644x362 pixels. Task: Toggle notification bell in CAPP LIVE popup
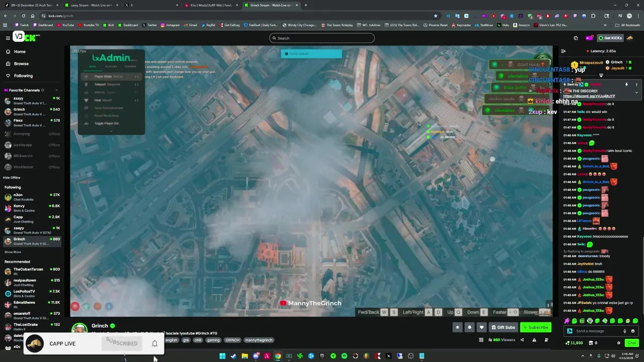pos(154,343)
